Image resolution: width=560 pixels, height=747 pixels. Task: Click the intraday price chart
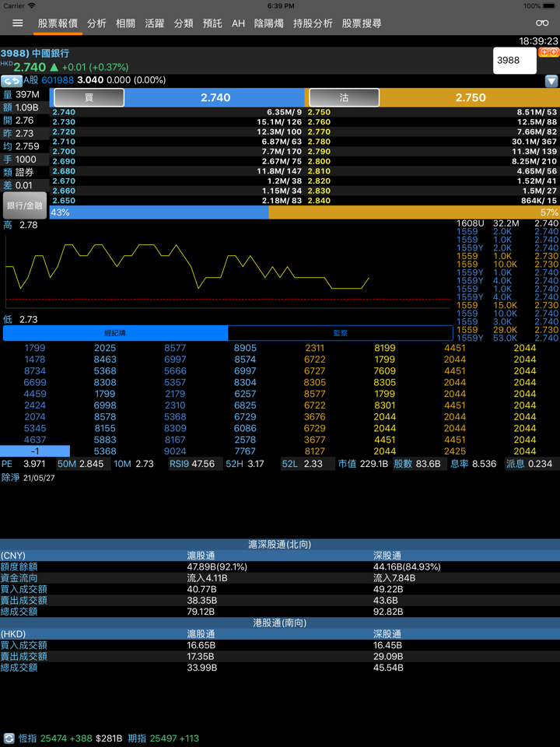coord(227,268)
